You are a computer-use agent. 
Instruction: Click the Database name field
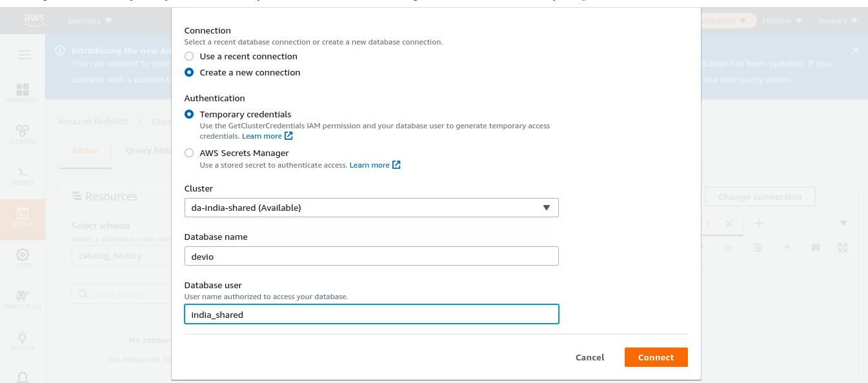[x=371, y=256]
